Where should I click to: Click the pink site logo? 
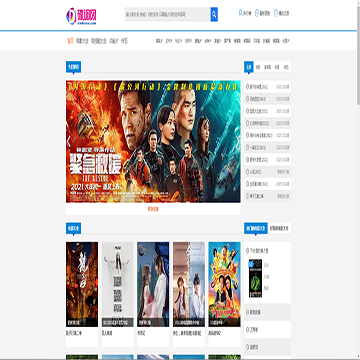pos(81,16)
